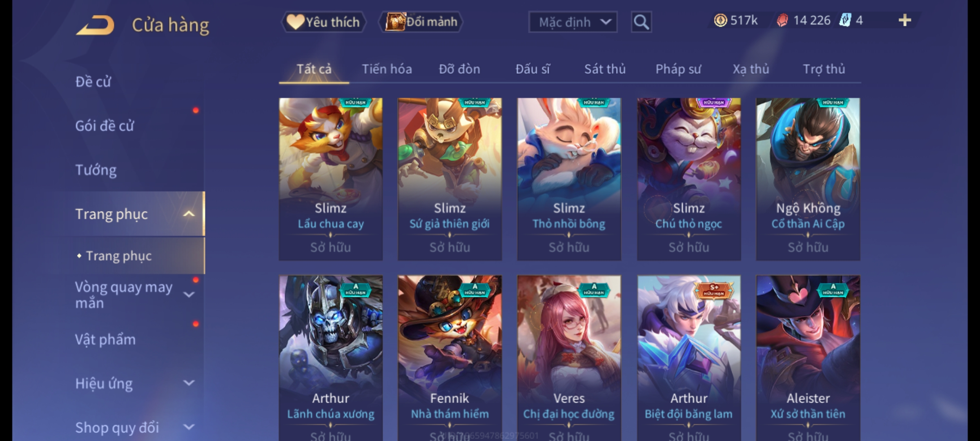Switch to the Pháp sư tab

[x=678, y=69]
